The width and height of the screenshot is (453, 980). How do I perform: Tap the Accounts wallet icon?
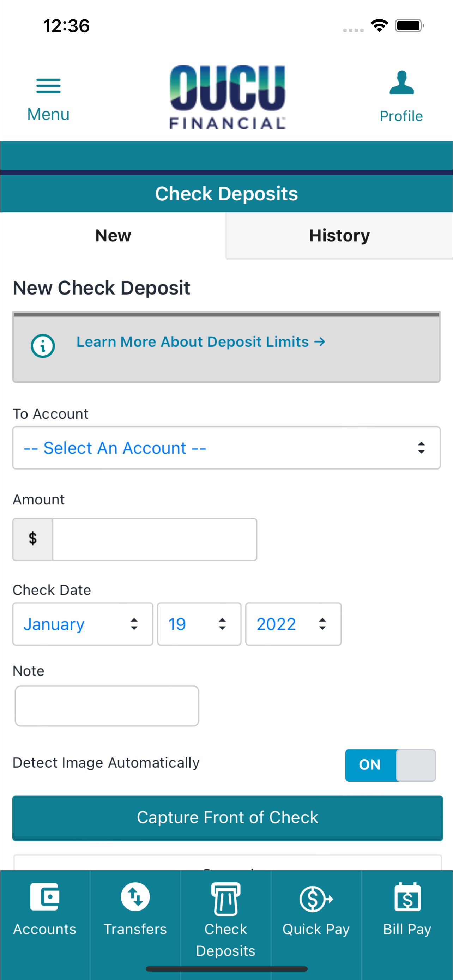coord(45,897)
